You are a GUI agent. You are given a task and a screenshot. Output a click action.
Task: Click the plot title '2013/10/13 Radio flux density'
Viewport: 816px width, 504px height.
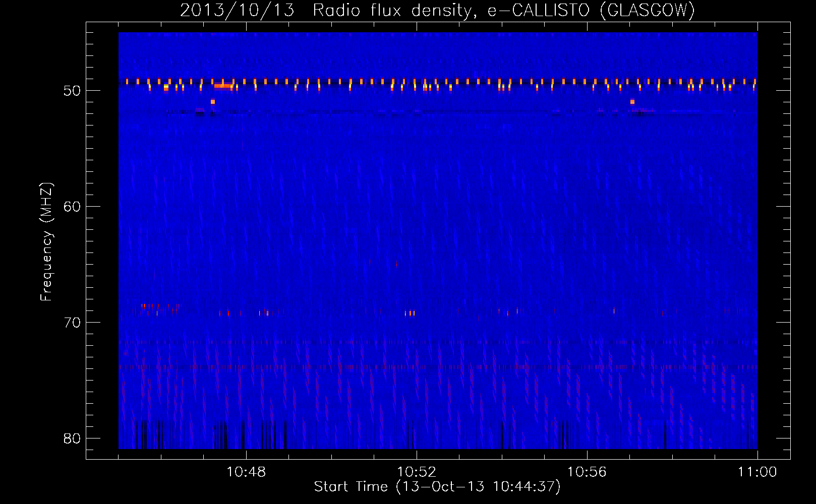pyautogui.click(x=329, y=11)
